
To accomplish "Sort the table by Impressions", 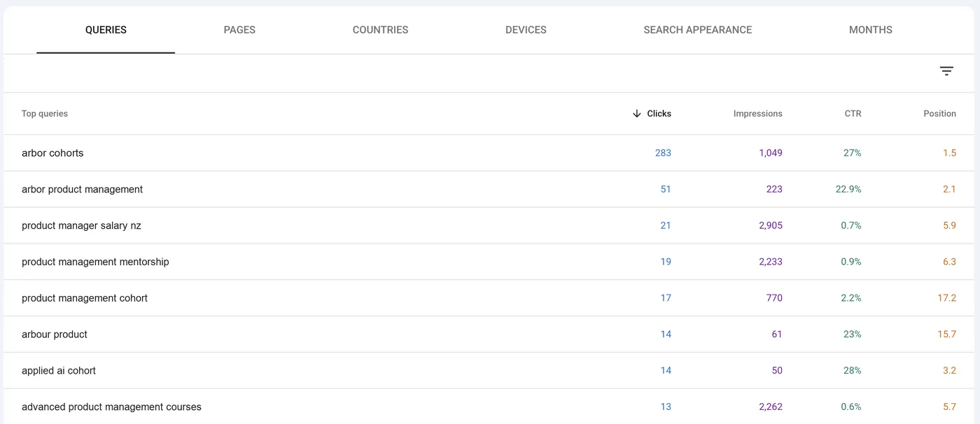I will pos(758,113).
